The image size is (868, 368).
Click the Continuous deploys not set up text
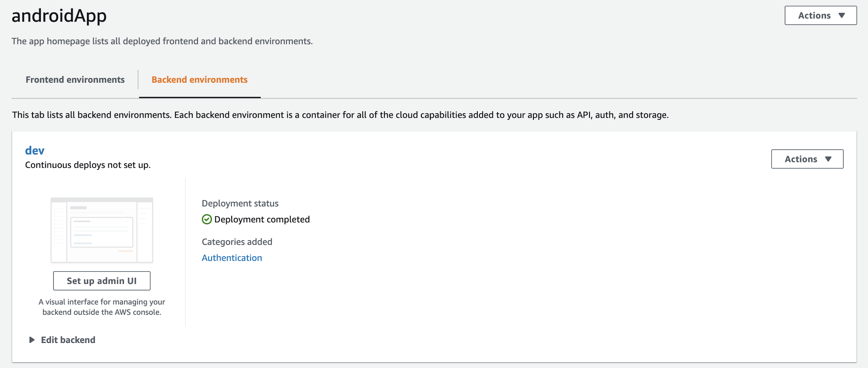coord(88,165)
